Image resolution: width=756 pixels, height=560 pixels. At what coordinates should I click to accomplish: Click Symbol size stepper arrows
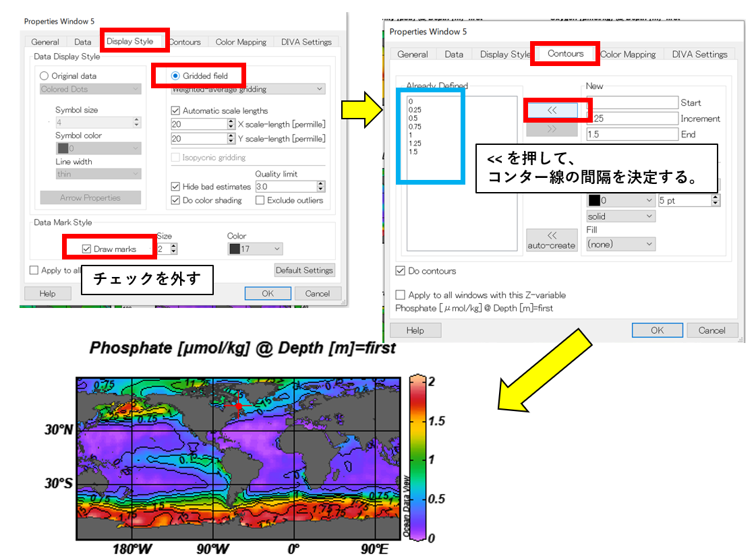[x=137, y=123]
